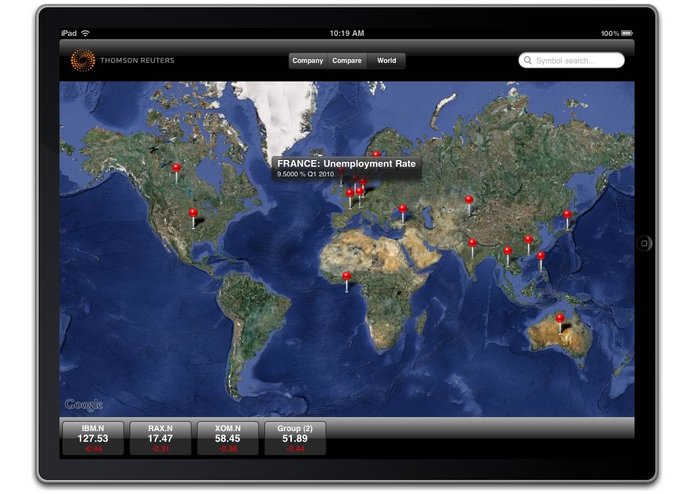Tap the iPad home button on the bezel
Screen dimensions: 695x494
click(x=644, y=243)
